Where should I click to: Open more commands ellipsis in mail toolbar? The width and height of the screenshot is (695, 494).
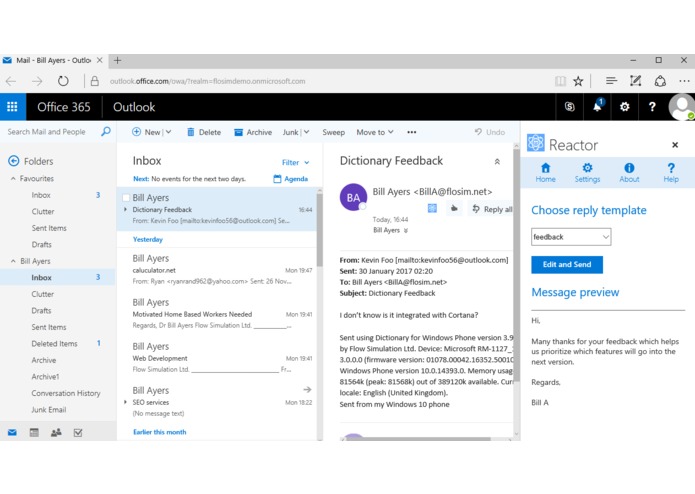pos(412,132)
